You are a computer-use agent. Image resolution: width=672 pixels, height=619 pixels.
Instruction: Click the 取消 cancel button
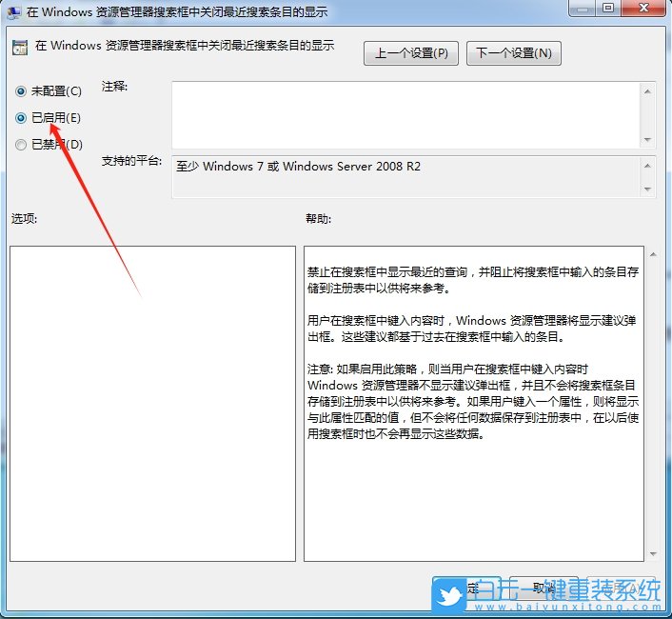tap(544, 589)
